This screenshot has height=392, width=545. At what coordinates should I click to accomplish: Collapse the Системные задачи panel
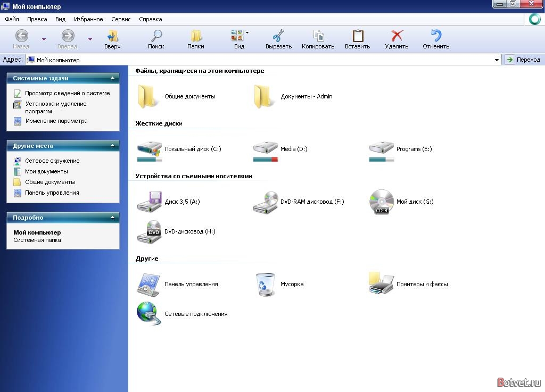click(x=112, y=78)
